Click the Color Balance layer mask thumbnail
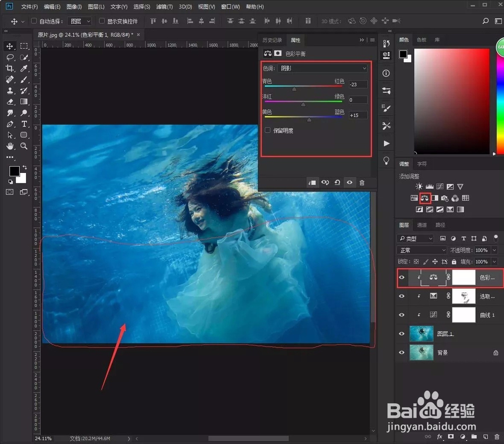The height and width of the screenshot is (444, 504). (464, 278)
